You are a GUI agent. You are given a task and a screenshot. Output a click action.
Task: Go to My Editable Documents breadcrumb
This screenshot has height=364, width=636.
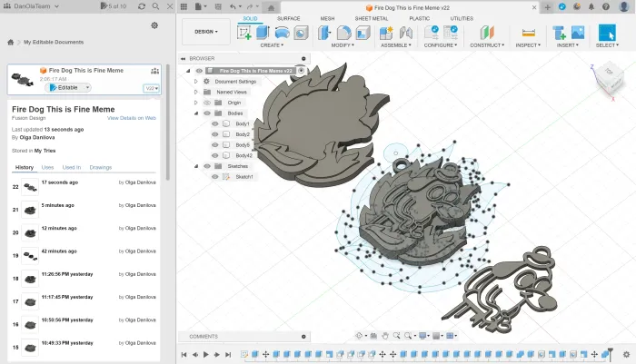point(54,42)
